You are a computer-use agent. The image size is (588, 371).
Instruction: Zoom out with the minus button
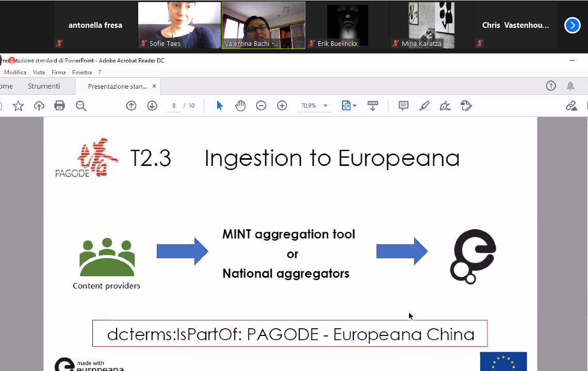pos(261,106)
